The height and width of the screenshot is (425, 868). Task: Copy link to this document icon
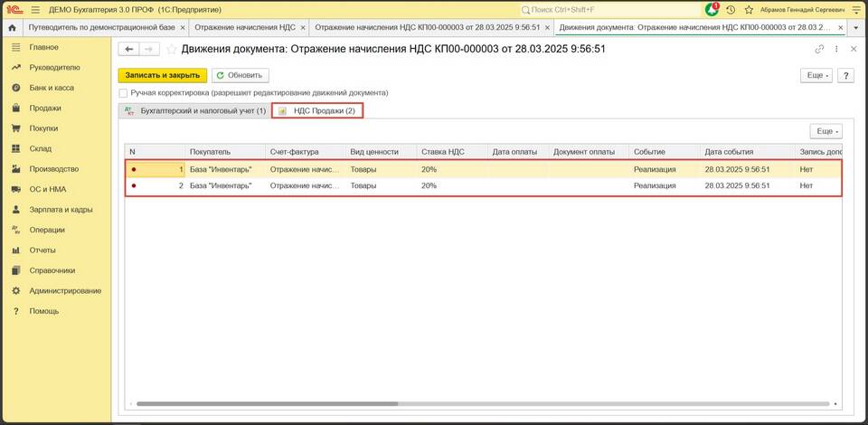click(819, 49)
